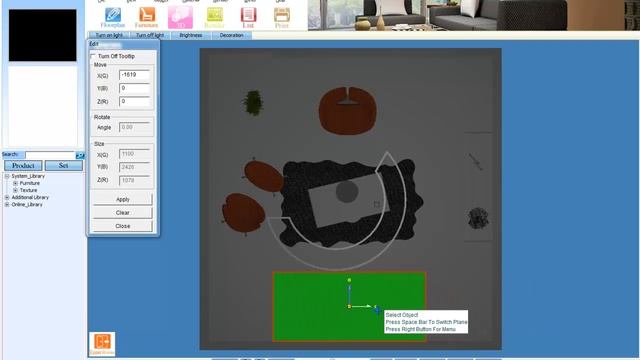The image size is (640, 360).
Task: Click the Move X(G) input field
Action: tap(134, 75)
